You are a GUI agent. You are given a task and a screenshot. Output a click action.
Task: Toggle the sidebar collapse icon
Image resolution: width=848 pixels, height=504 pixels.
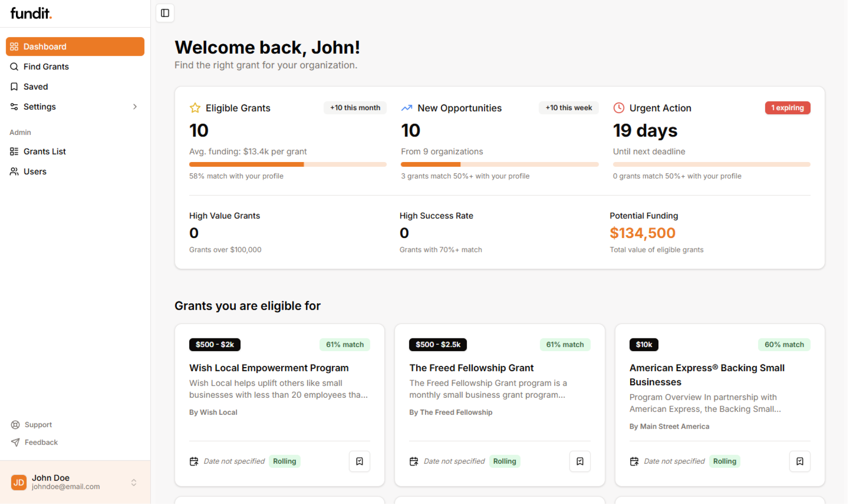tap(165, 13)
